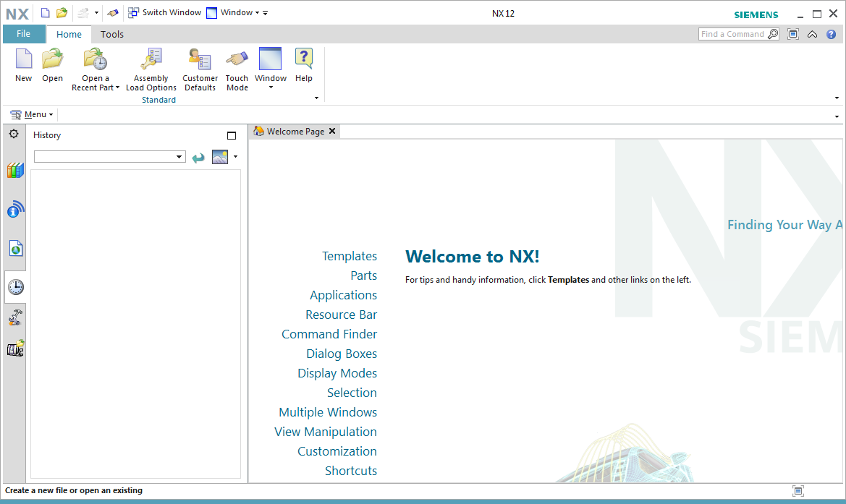
Task: Click the full screen icon in status bar
Action: click(798, 490)
